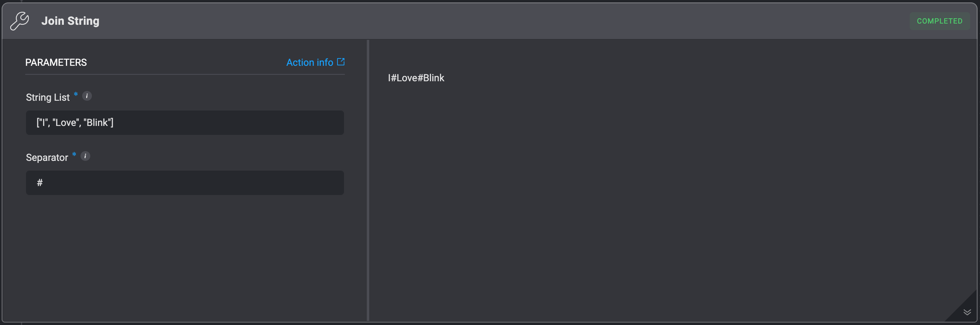The image size is (980, 325).
Task: Click the wrench icon beside Join String
Action: click(20, 21)
